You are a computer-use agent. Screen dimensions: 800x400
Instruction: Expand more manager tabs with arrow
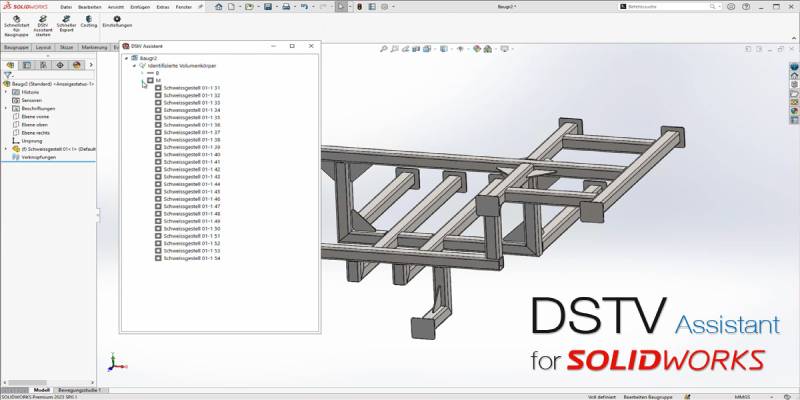91,65
